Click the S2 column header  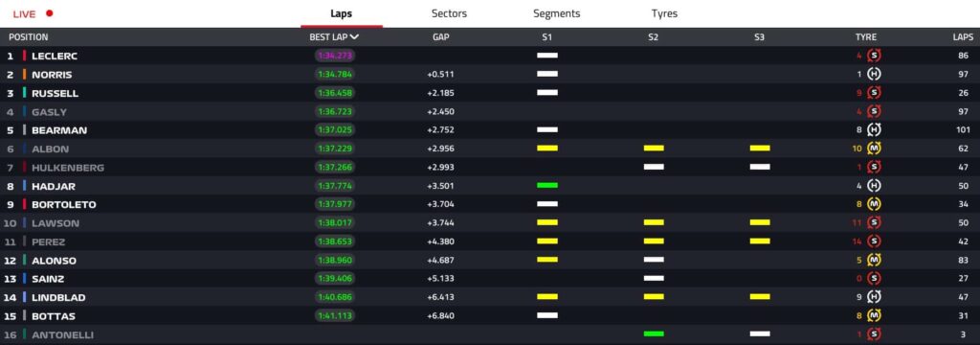point(653,37)
